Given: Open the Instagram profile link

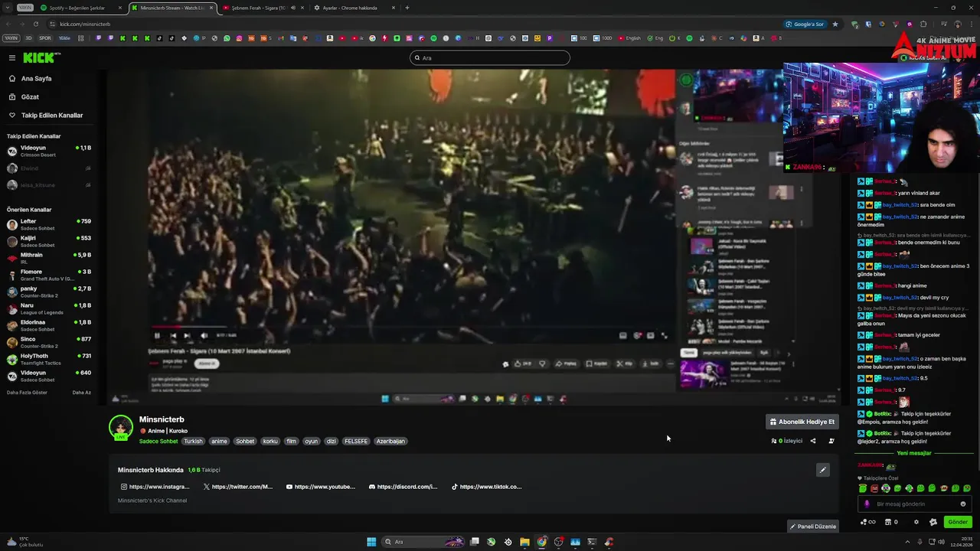Looking at the screenshot, I should coord(155,487).
